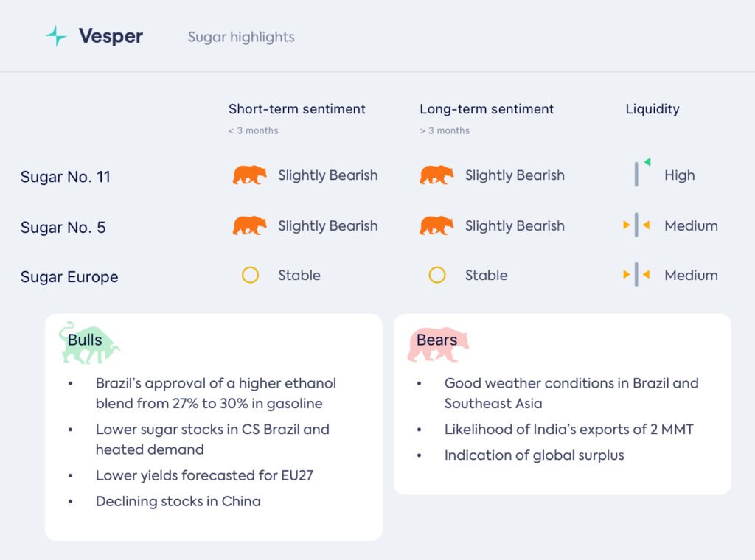Click the green bull icon in Bulls card
This screenshot has height=560, width=755.
tap(88, 343)
